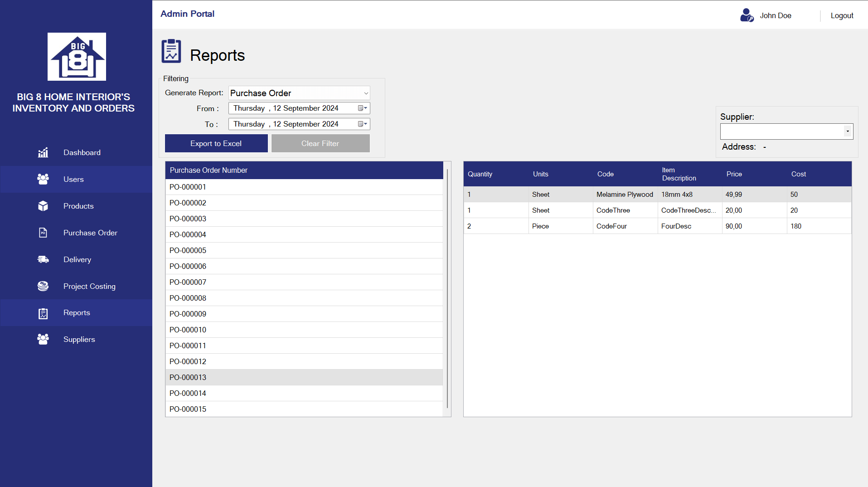Viewport: 868px width, 487px height.
Task: Select row PO-000003
Action: pyautogui.click(x=304, y=219)
